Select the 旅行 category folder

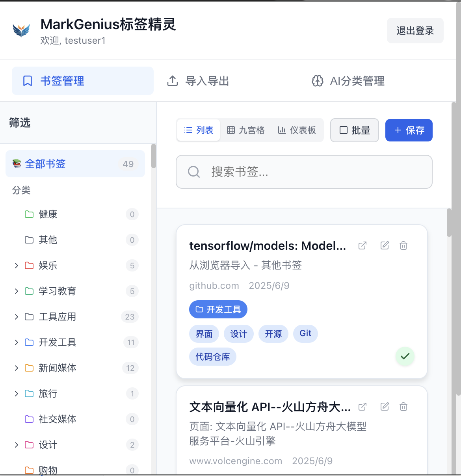(x=75, y=394)
